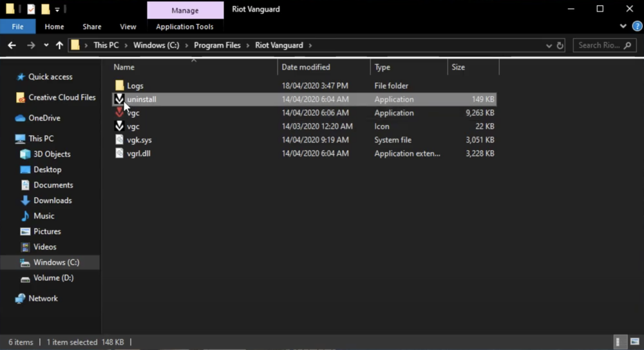644x350 pixels.
Task: Switch to details list view layout
Action: point(618,342)
